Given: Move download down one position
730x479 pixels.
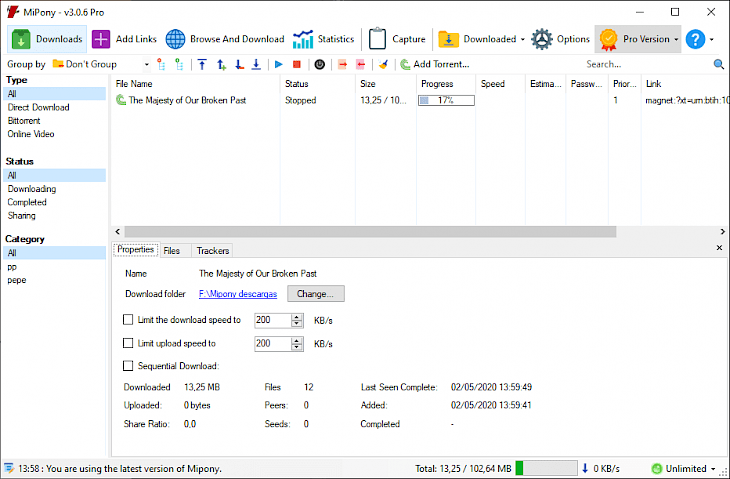Looking at the screenshot, I should [x=239, y=64].
